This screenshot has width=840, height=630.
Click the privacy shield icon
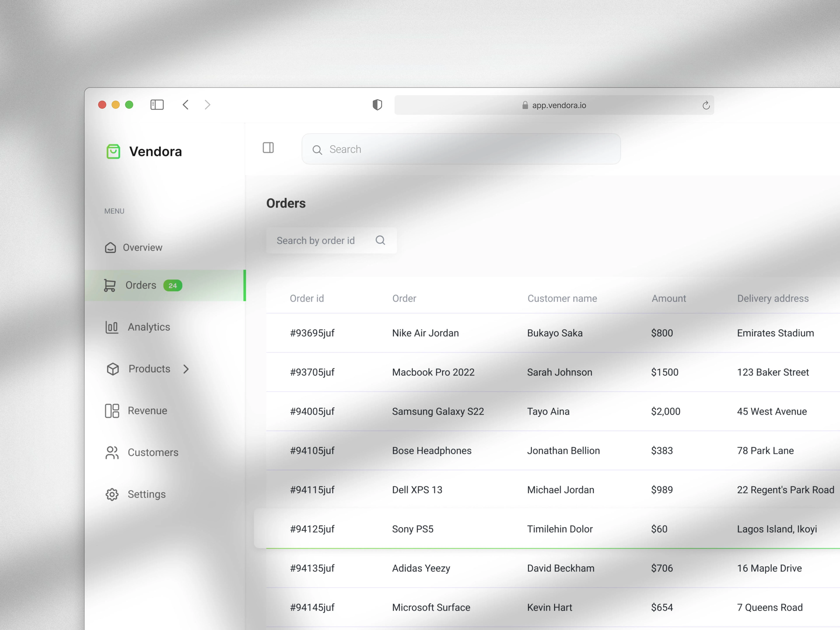(x=377, y=105)
